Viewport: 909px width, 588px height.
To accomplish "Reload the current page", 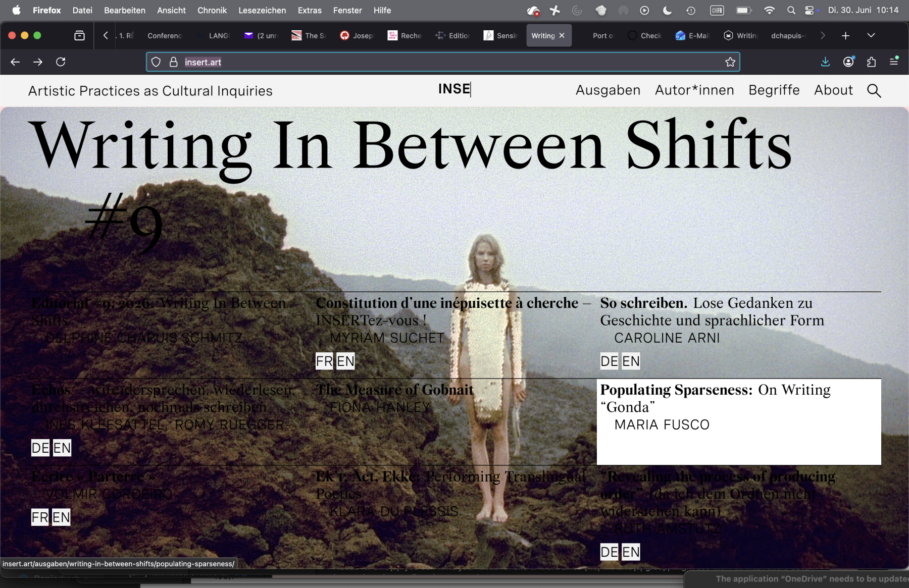I will (x=61, y=62).
